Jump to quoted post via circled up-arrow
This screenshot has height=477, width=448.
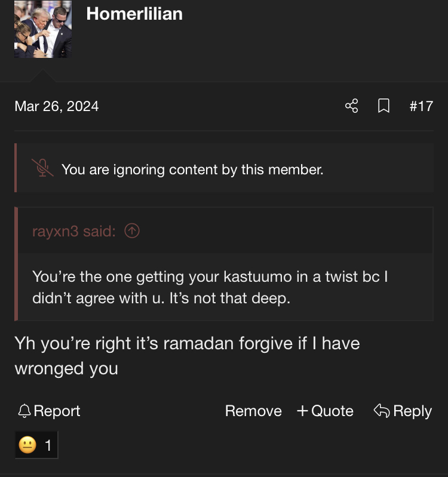point(132,231)
